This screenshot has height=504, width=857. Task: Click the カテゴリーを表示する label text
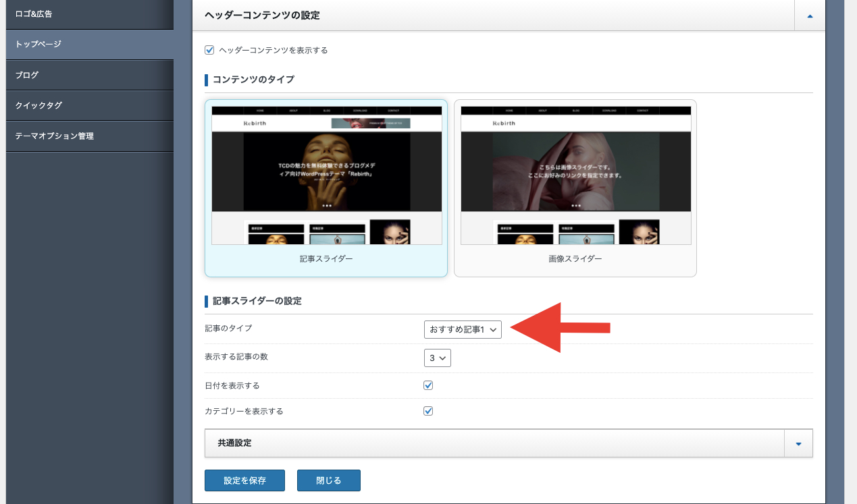tap(244, 411)
